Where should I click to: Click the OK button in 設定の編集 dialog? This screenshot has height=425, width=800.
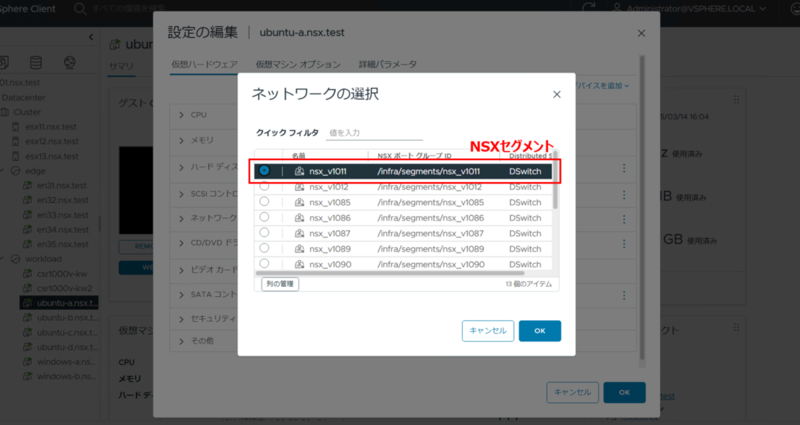pyautogui.click(x=624, y=392)
